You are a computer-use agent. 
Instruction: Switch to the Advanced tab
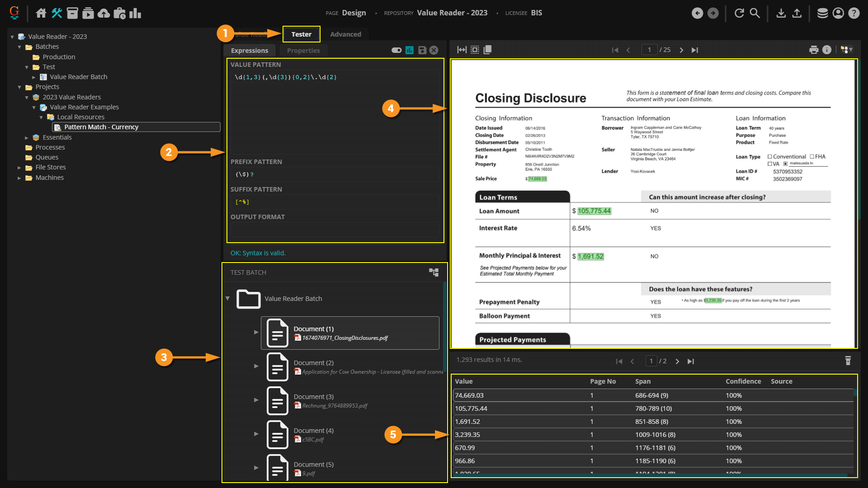(345, 34)
